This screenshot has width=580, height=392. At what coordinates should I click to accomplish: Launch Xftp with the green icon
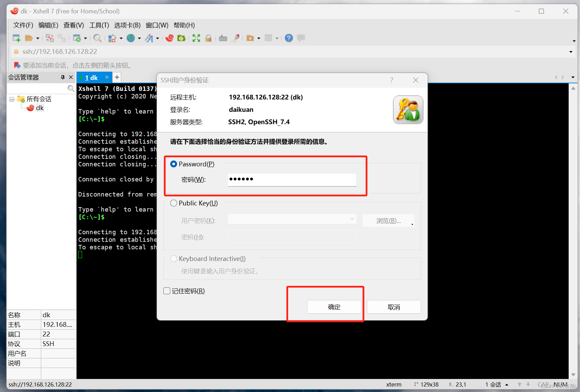[182, 38]
